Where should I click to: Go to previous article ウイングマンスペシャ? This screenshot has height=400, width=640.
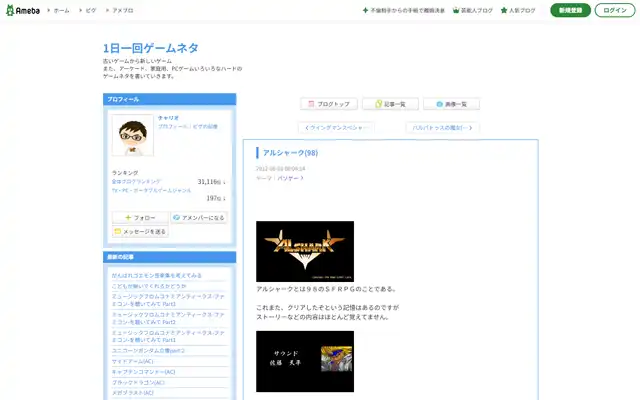point(336,128)
